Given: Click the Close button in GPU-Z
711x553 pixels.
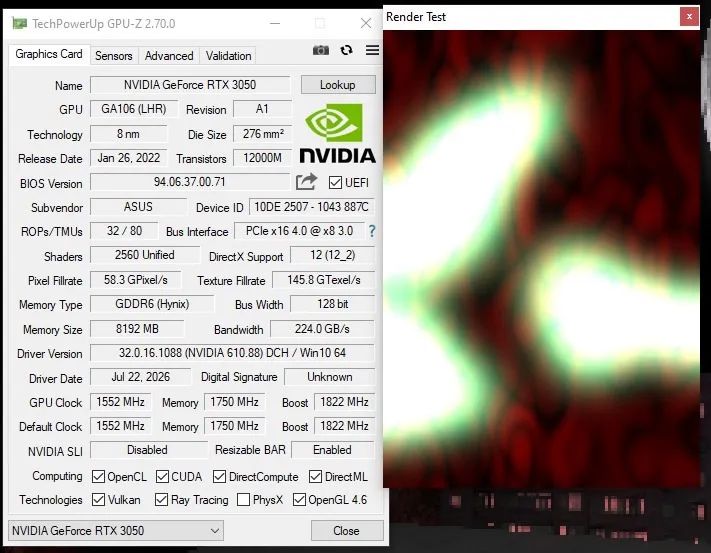Looking at the screenshot, I should coord(346,530).
